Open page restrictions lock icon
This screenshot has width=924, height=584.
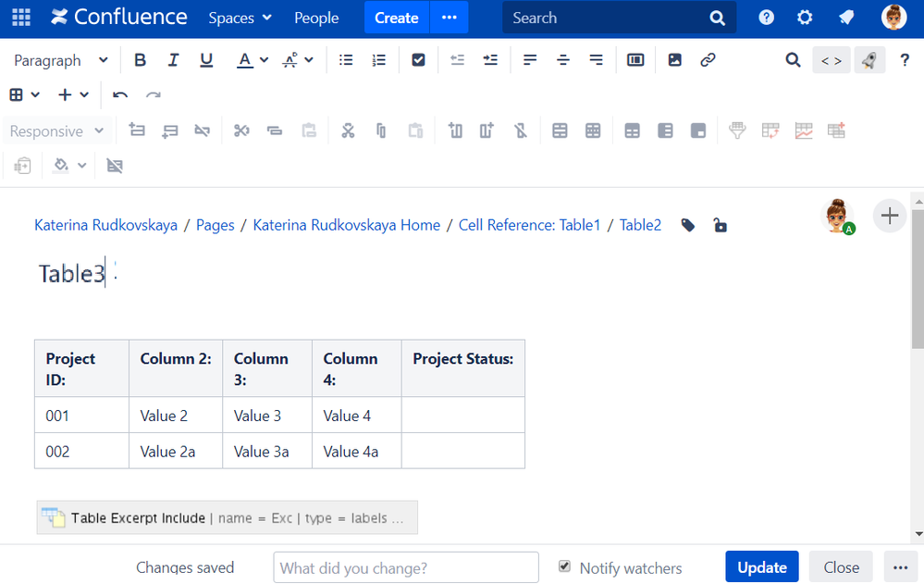click(720, 225)
